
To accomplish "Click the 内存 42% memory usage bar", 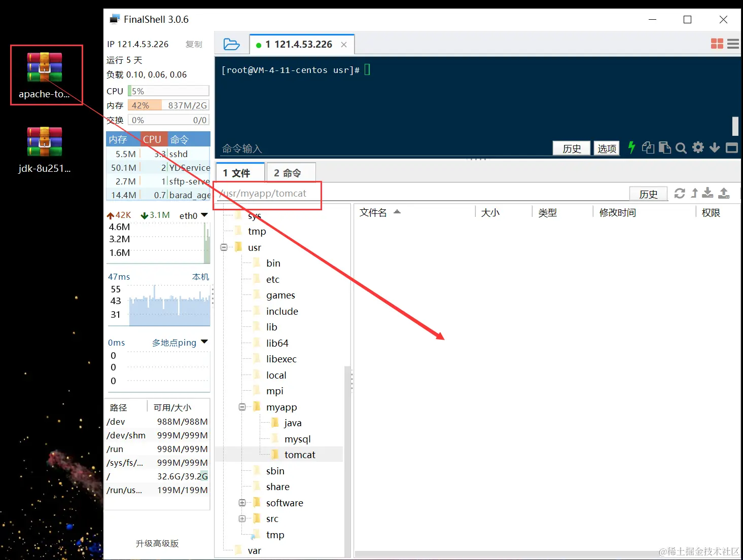I will point(144,105).
